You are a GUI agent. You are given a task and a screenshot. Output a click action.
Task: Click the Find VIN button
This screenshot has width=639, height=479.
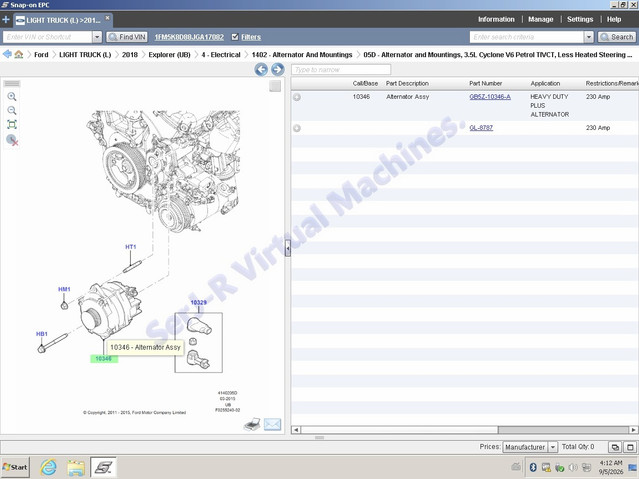tap(127, 37)
